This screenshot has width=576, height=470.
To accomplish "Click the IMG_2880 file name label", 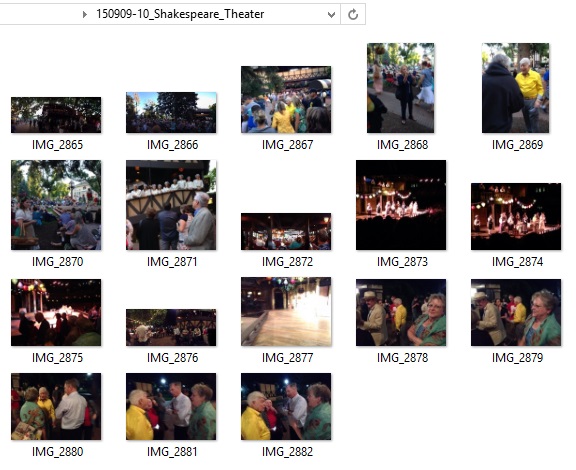I will pos(58,452).
